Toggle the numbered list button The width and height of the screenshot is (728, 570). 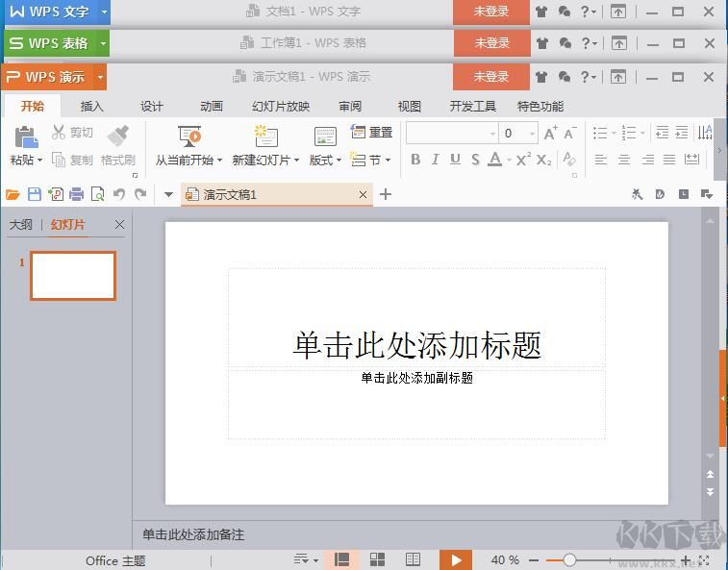629,134
